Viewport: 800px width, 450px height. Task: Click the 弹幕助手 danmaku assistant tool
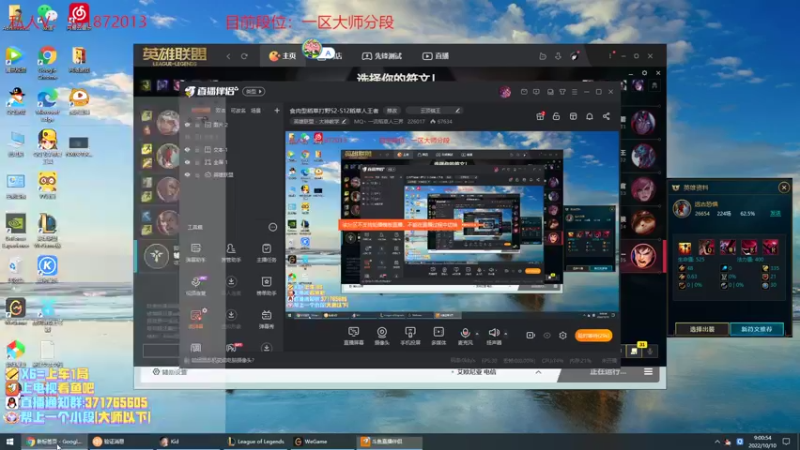[195, 253]
